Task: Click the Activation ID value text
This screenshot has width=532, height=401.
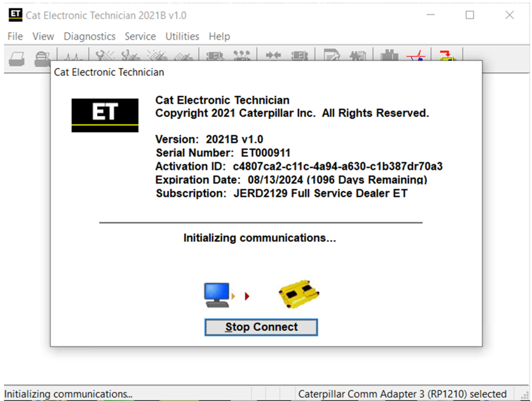Action: [338, 166]
